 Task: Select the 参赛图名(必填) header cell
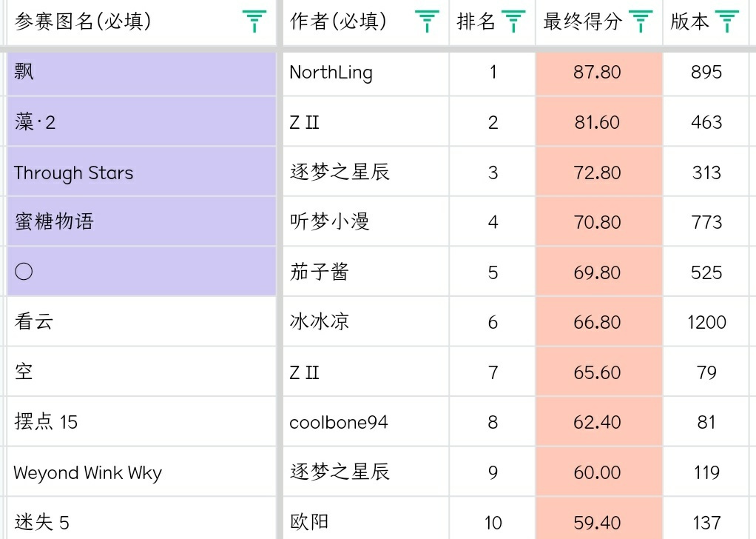141,22
